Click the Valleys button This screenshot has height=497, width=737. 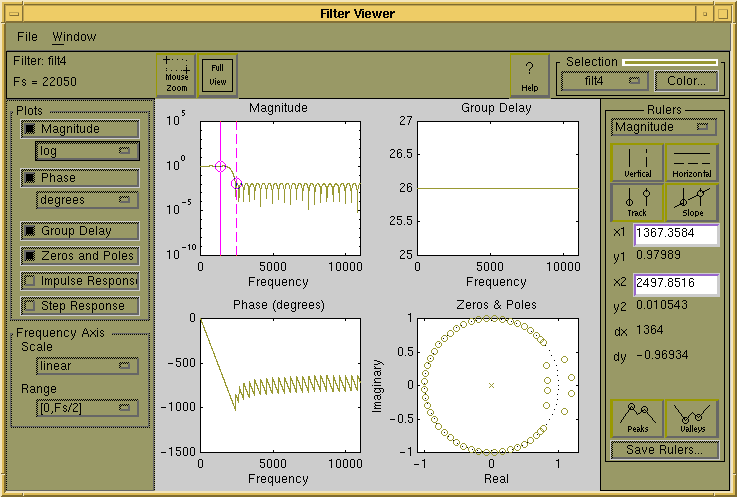point(692,418)
